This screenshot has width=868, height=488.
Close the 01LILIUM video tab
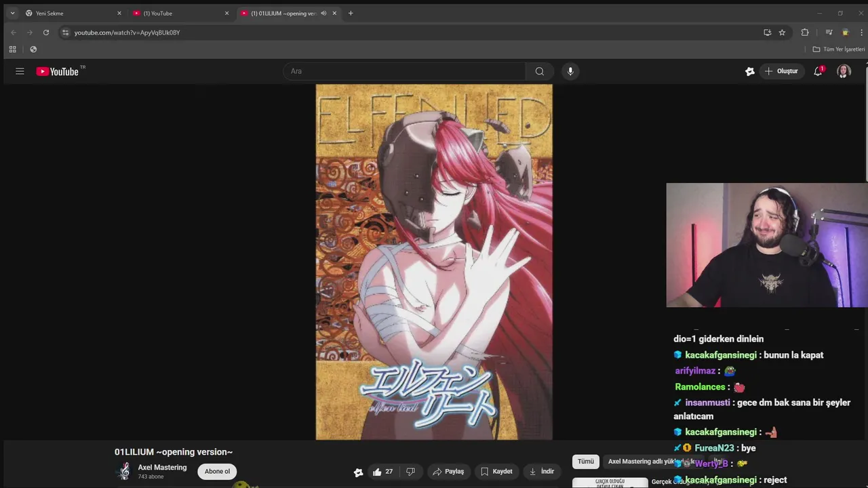(334, 13)
